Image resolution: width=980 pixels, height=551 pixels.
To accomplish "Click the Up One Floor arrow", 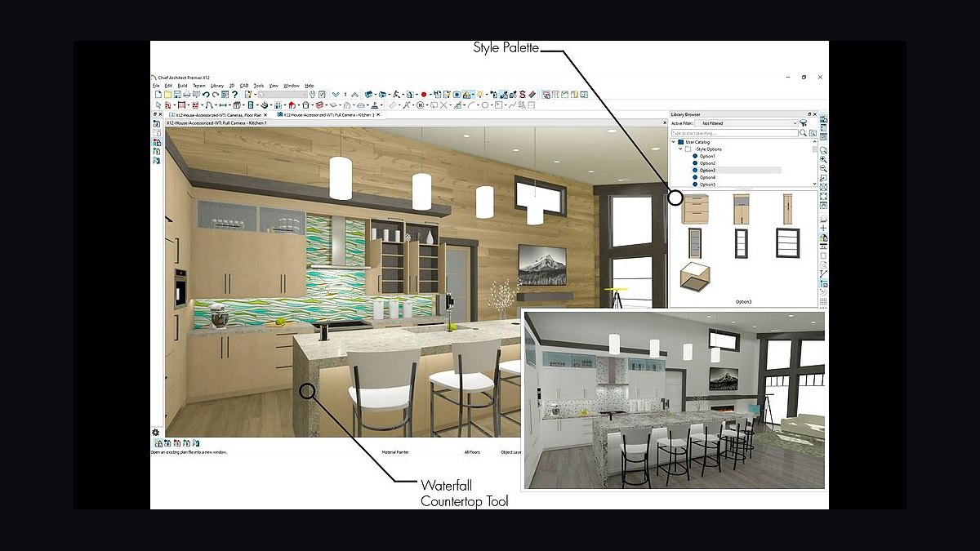I will 354,95.
